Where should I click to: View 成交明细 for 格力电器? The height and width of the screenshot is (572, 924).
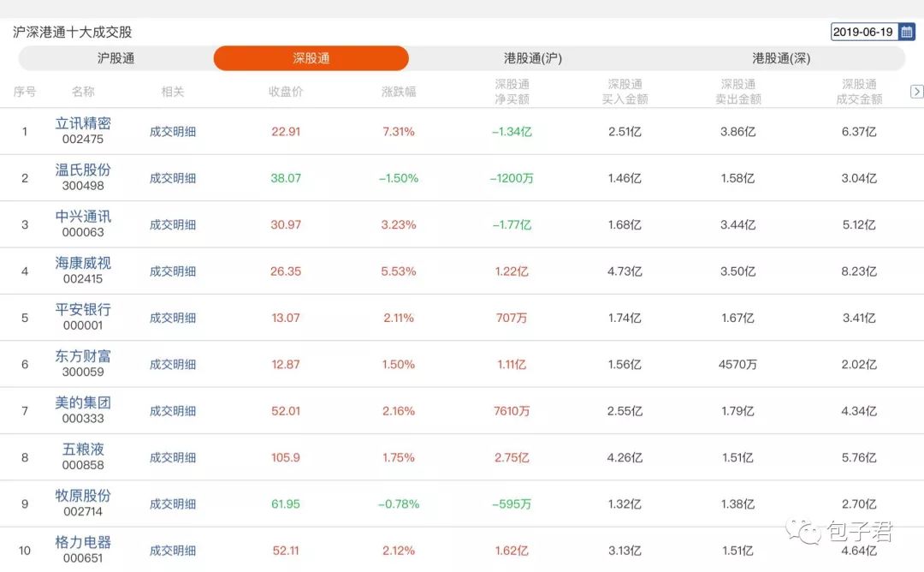tap(173, 551)
